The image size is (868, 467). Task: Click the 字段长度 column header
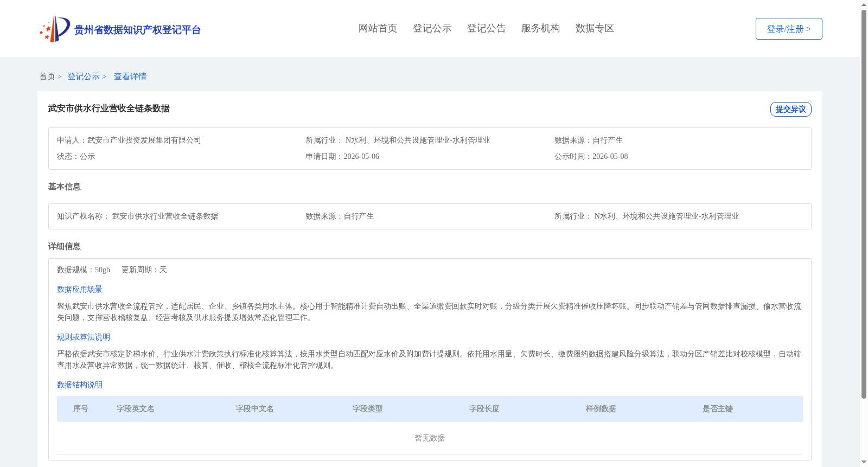coord(484,408)
